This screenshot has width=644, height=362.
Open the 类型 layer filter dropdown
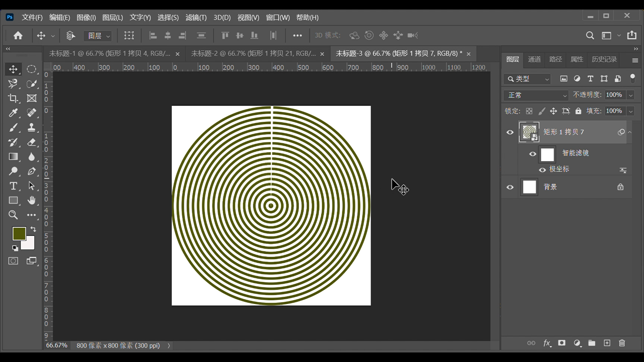pyautogui.click(x=527, y=79)
